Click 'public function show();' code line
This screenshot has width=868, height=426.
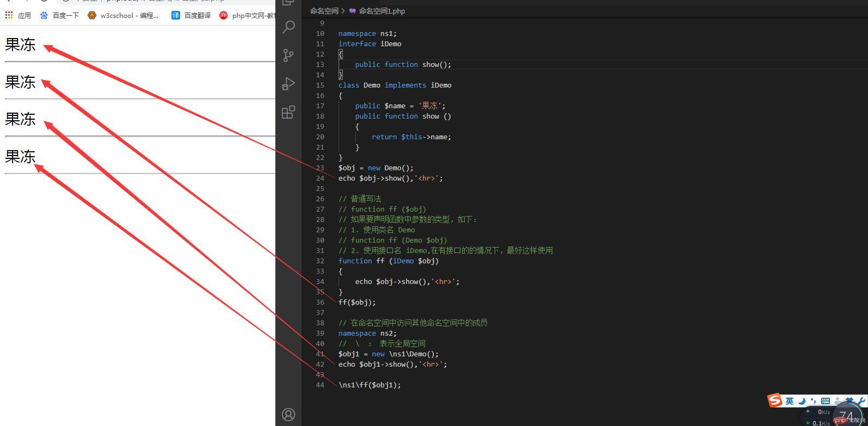(403, 64)
